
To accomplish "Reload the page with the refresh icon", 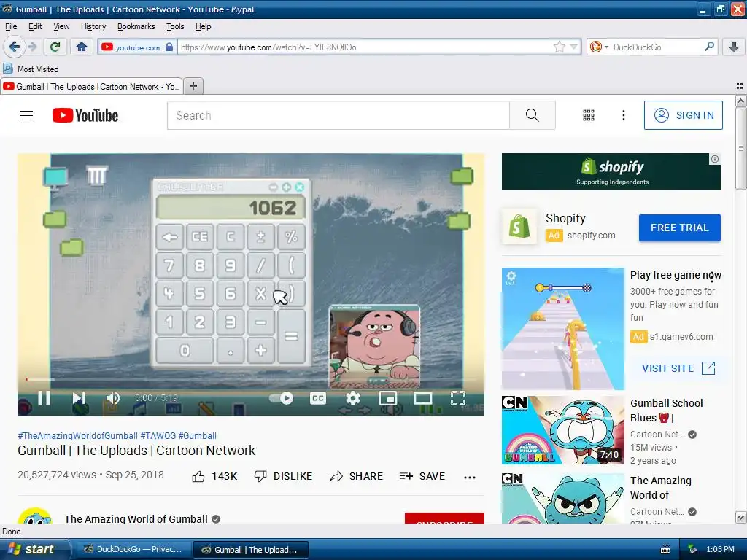I will pyautogui.click(x=55, y=47).
